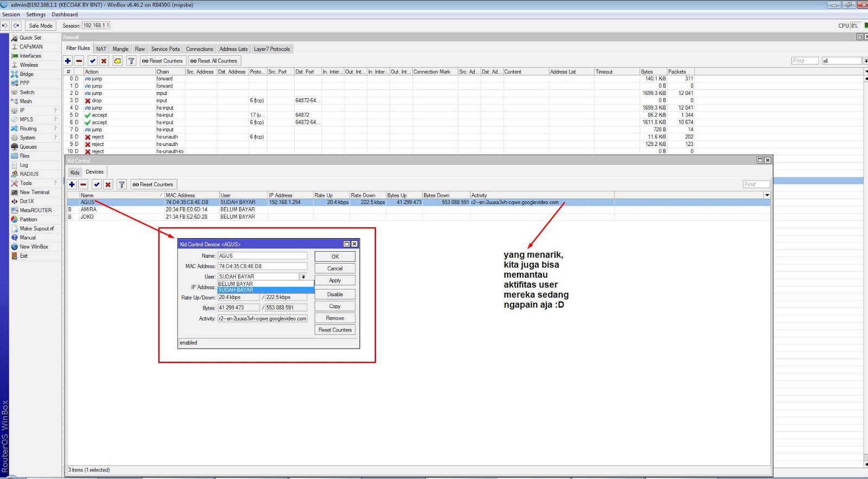Disable selected Kid Control device icon
The width and height of the screenshot is (868, 479).
click(x=108, y=184)
